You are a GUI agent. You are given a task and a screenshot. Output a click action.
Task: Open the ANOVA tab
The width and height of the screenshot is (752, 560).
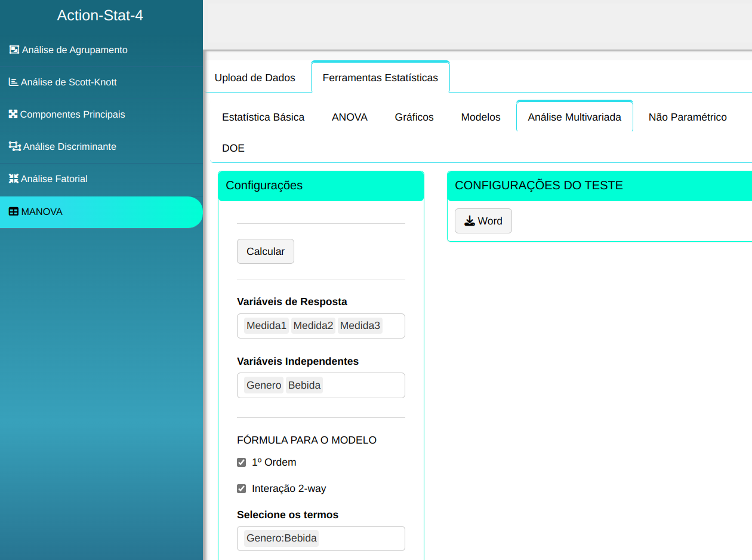click(x=350, y=117)
